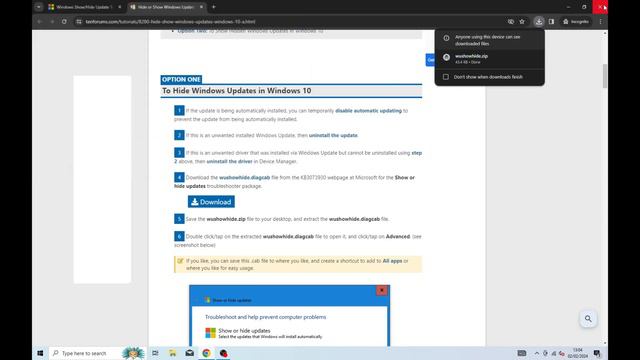Open the Mail app from the taskbar
Screen dimensions: 640x360
(189, 353)
